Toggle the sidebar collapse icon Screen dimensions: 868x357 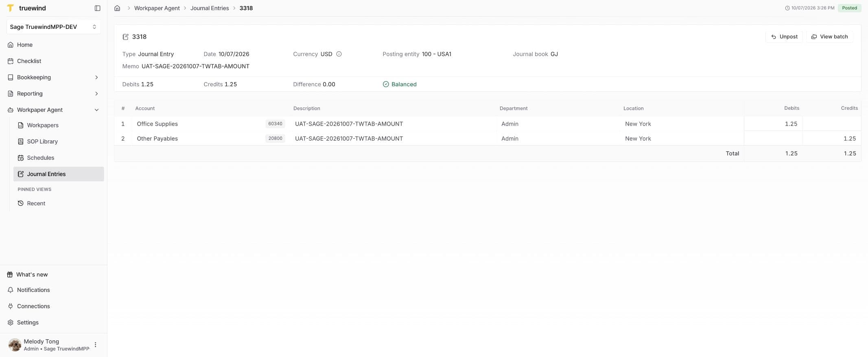click(97, 8)
